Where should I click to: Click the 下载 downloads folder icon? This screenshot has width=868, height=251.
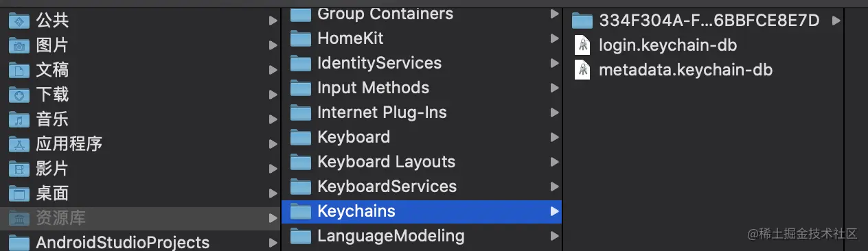(19, 95)
